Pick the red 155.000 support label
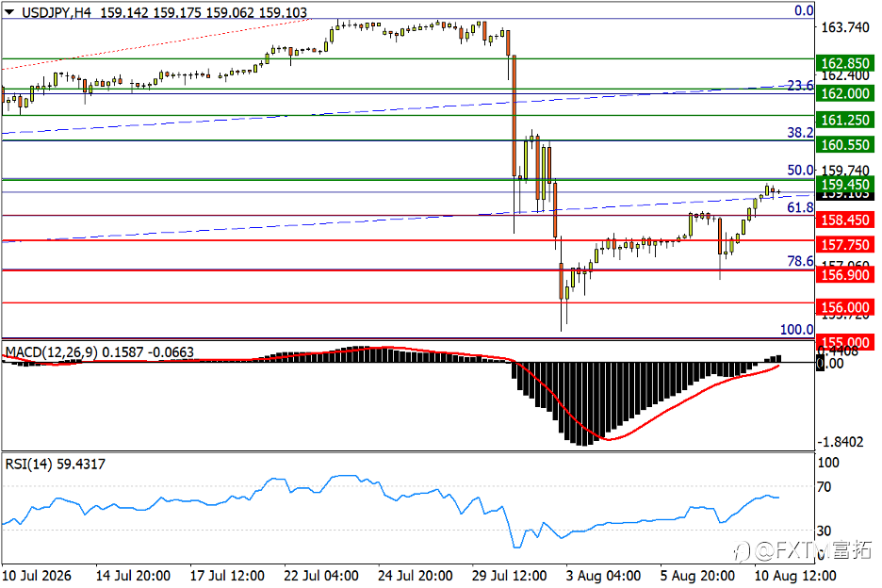Screen dimensions: 882x588 pos(845,342)
